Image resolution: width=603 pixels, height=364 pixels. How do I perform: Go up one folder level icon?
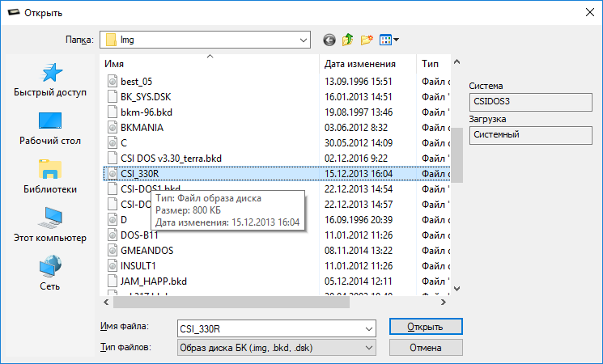348,39
